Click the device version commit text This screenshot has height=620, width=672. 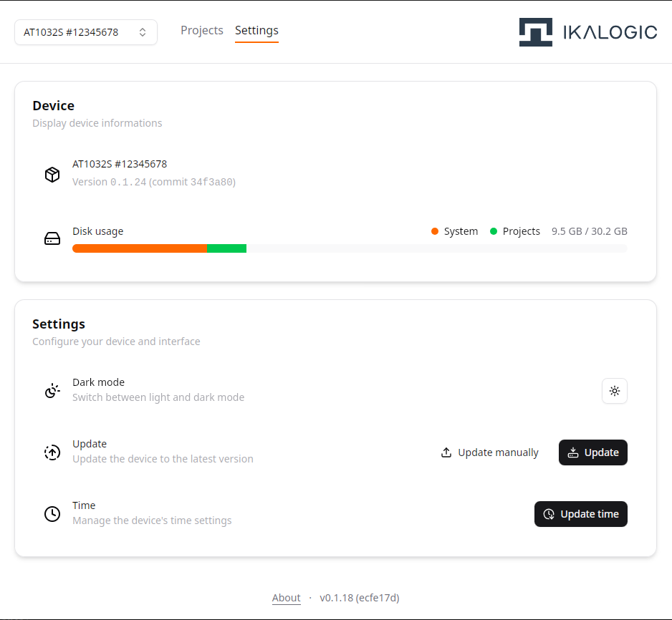(154, 182)
